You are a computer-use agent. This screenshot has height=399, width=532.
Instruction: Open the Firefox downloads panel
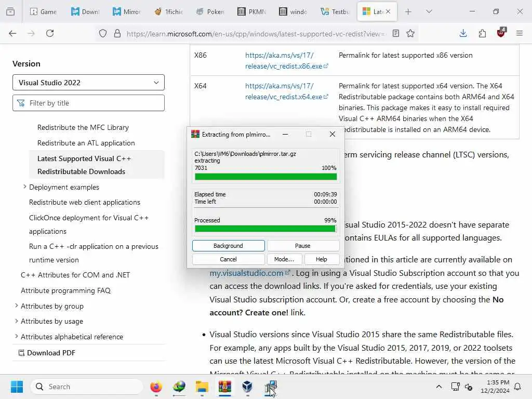pyautogui.click(x=463, y=33)
